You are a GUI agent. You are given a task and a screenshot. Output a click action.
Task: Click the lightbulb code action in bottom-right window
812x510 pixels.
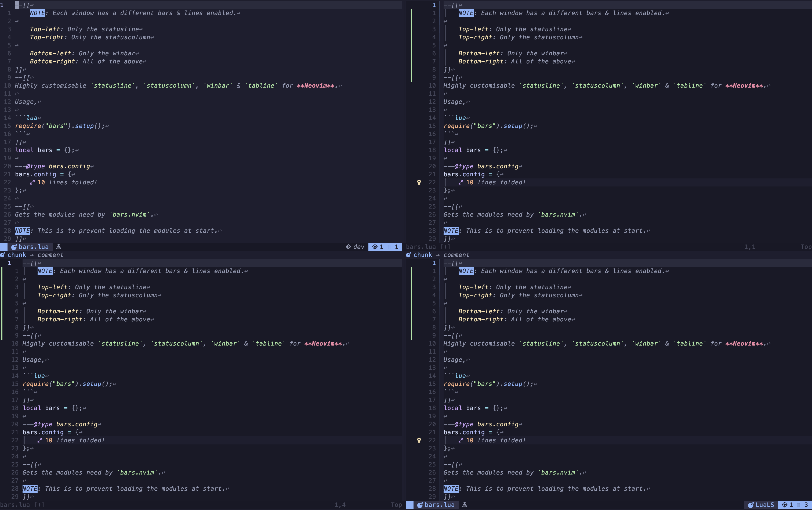pos(419,440)
